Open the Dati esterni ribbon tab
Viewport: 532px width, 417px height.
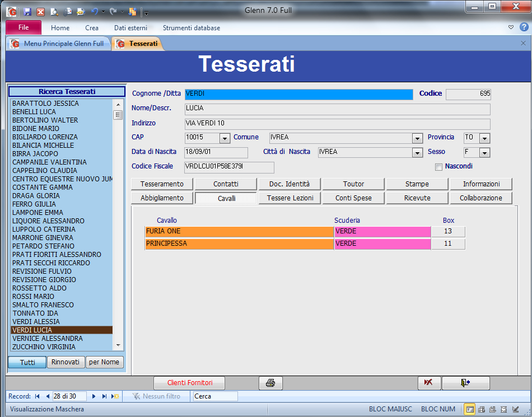(x=130, y=28)
